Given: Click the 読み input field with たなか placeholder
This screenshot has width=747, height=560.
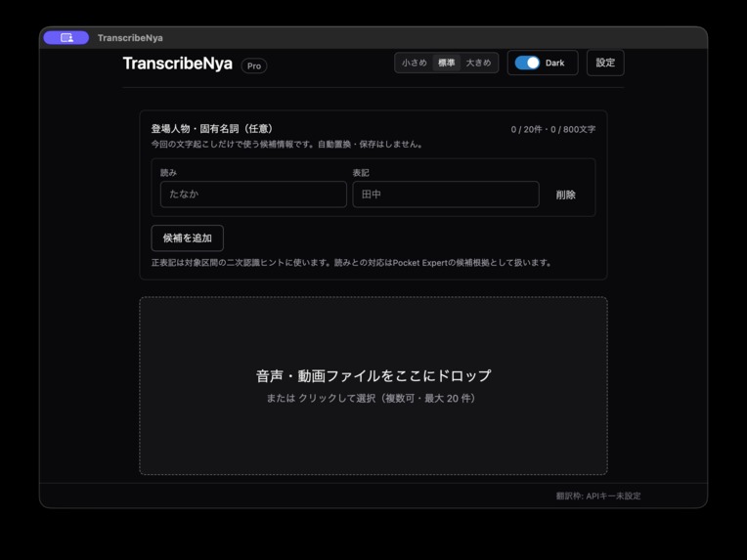Looking at the screenshot, I should 253,194.
